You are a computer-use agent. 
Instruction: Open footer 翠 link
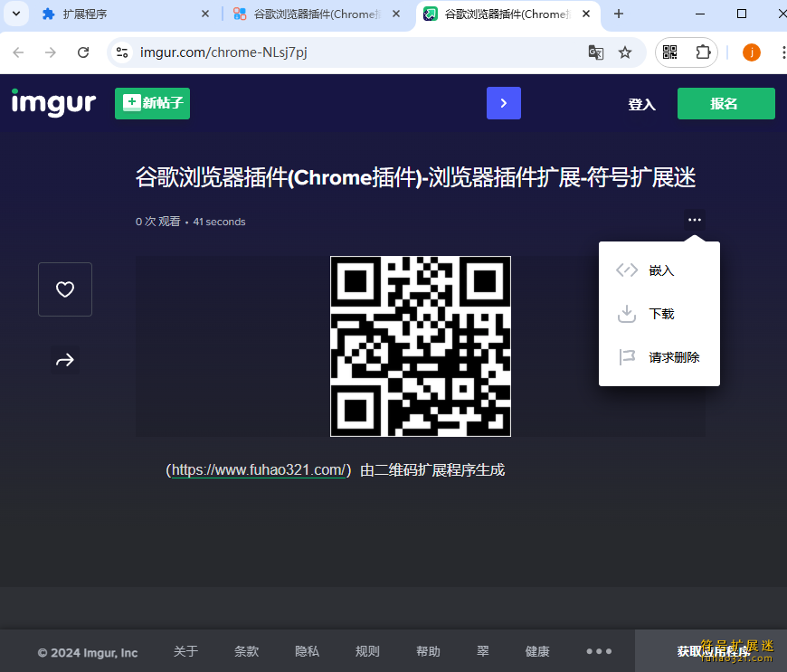point(482,651)
